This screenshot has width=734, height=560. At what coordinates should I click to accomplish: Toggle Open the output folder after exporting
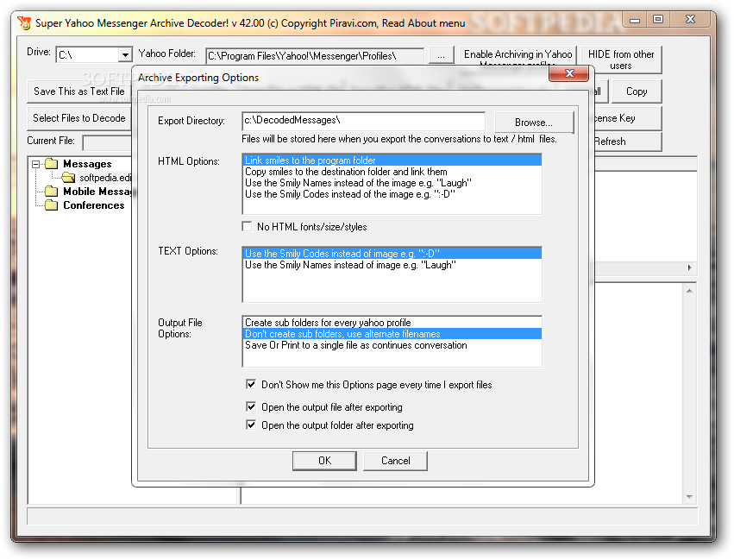pos(251,425)
